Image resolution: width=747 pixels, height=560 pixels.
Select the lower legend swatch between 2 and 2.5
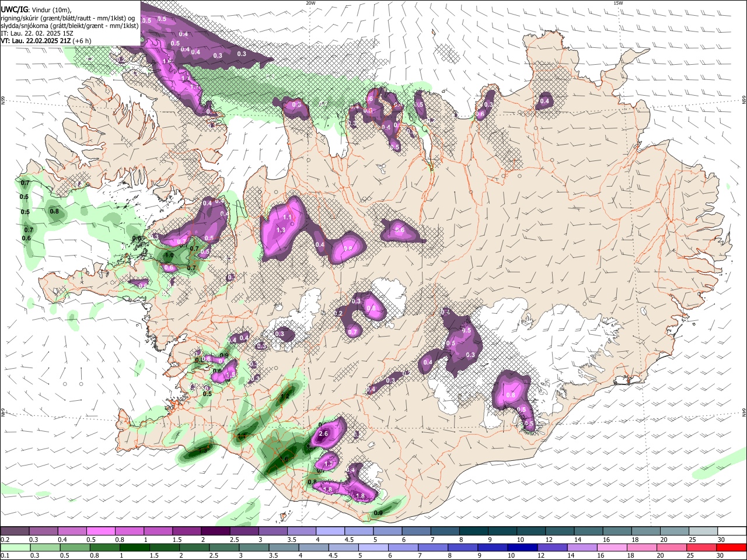pyautogui.click(x=194, y=548)
